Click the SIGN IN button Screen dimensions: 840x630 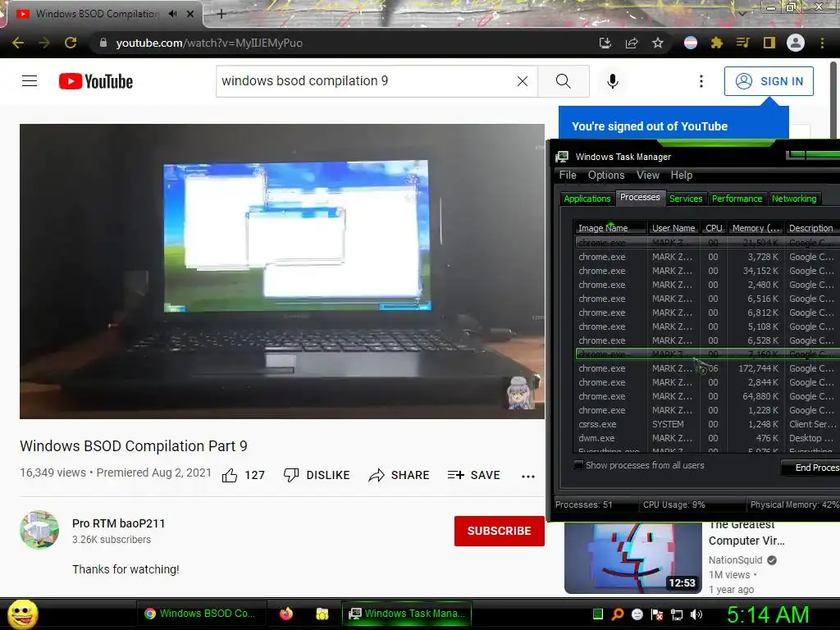769,81
